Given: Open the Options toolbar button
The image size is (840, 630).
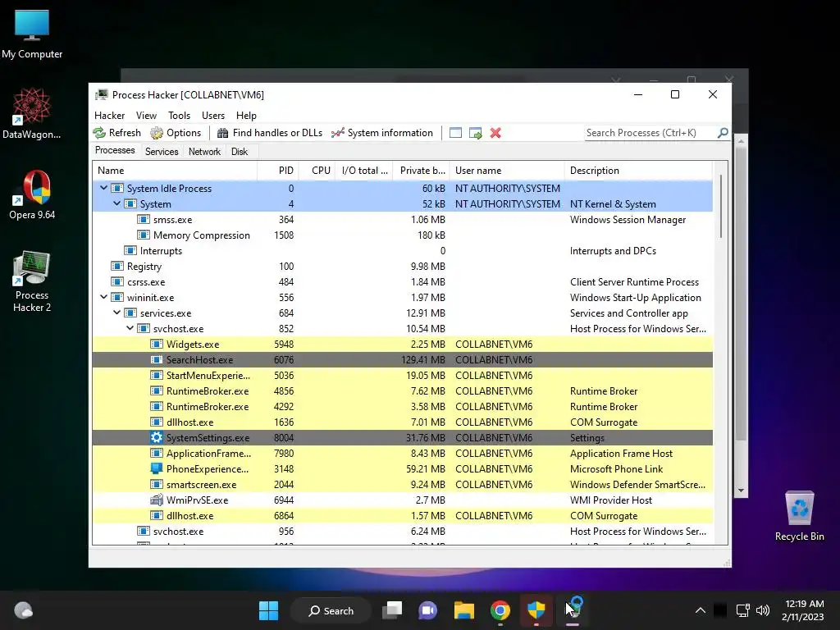Looking at the screenshot, I should click(176, 133).
